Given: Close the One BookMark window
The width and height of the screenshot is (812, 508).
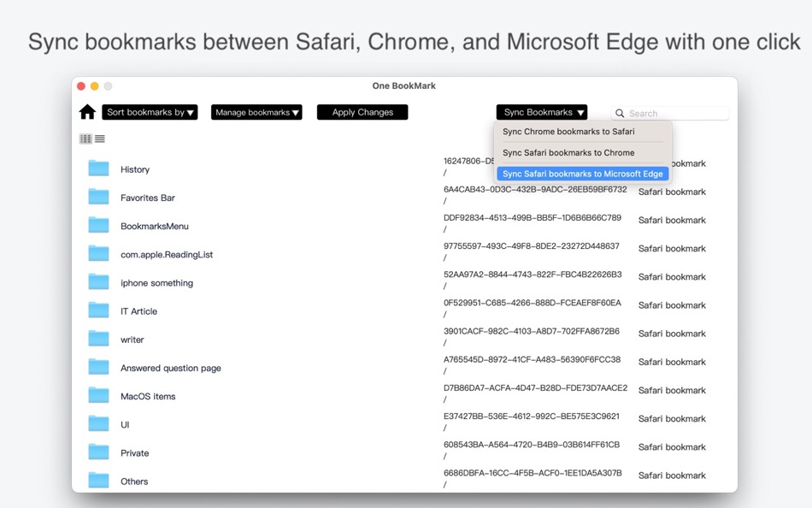Looking at the screenshot, I should (x=81, y=86).
